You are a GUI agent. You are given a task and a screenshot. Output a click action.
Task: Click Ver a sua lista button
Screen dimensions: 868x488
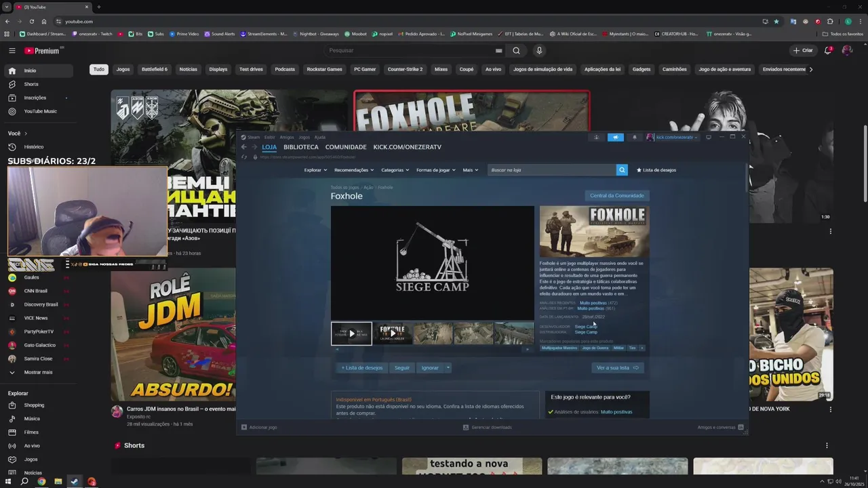pyautogui.click(x=618, y=367)
